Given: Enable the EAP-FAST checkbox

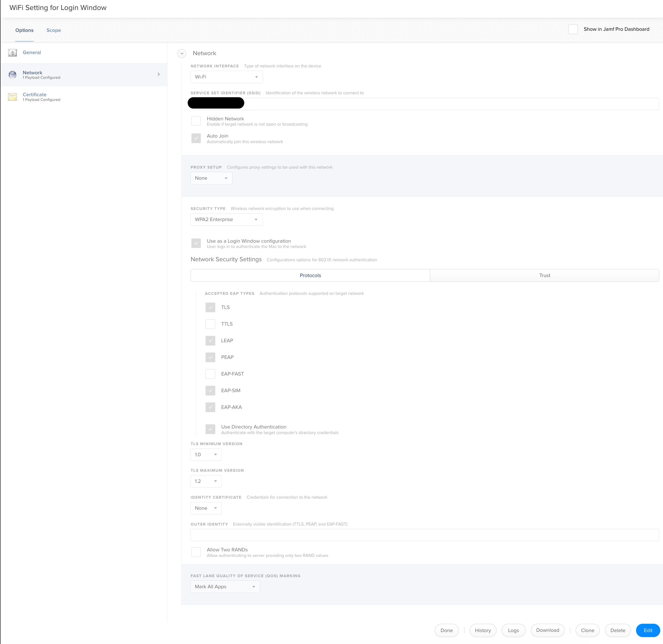Looking at the screenshot, I should pos(210,374).
